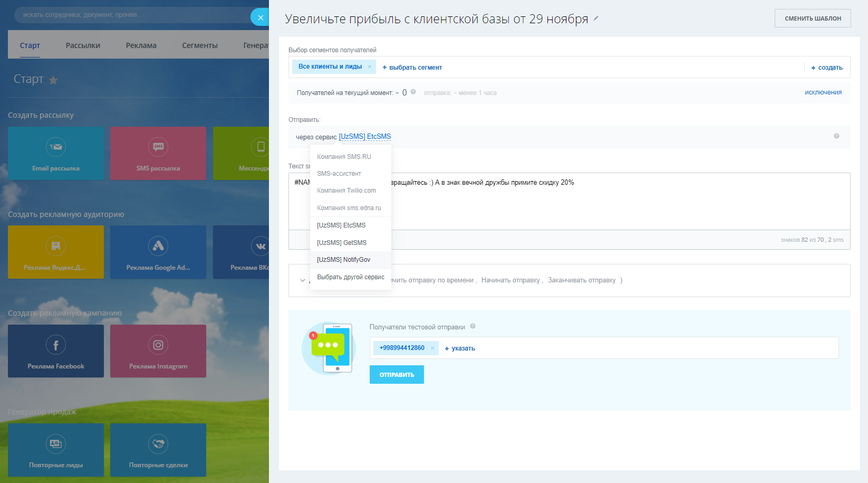This screenshot has height=483, width=868.
Task: Click the +998994412860 test recipient number
Action: [x=402, y=348]
